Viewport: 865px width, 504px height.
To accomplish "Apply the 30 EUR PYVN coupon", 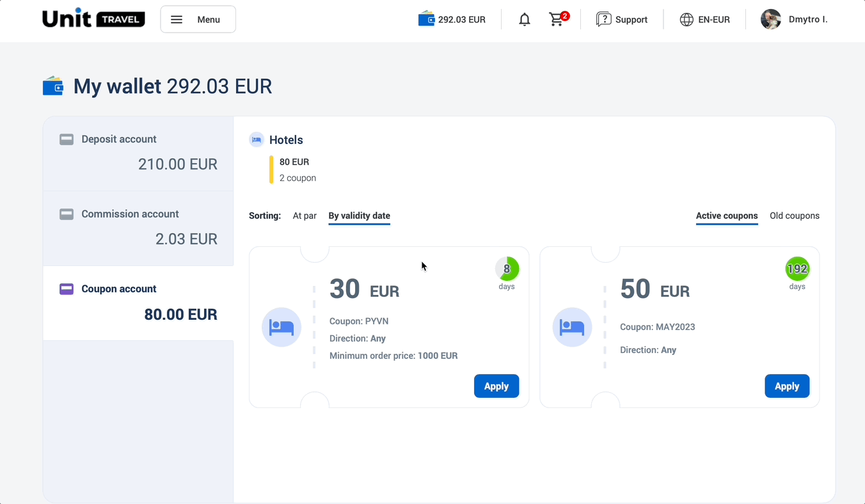I will [x=496, y=386].
